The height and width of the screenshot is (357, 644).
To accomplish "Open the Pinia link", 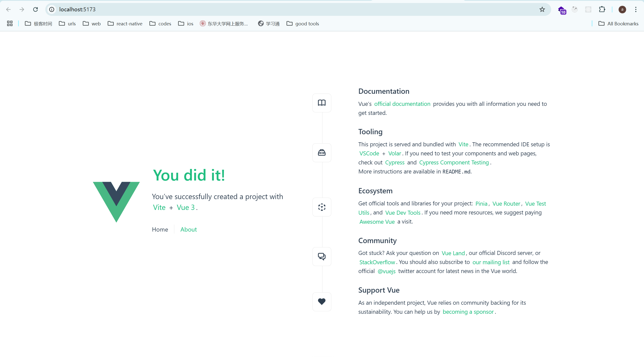I will point(481,204).
